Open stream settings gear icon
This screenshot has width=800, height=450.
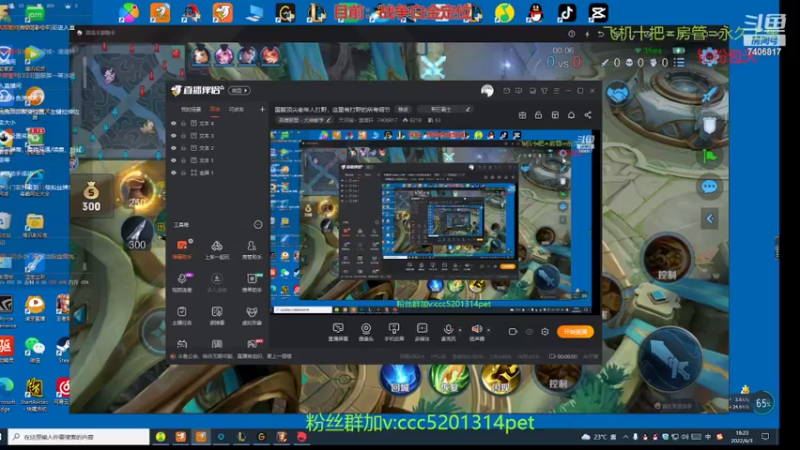(x=545, y=332)
